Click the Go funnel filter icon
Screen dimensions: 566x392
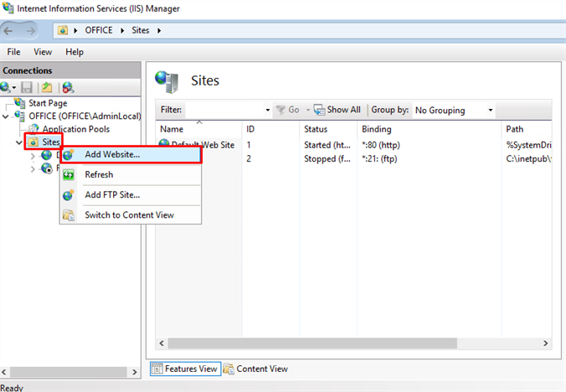280,110
